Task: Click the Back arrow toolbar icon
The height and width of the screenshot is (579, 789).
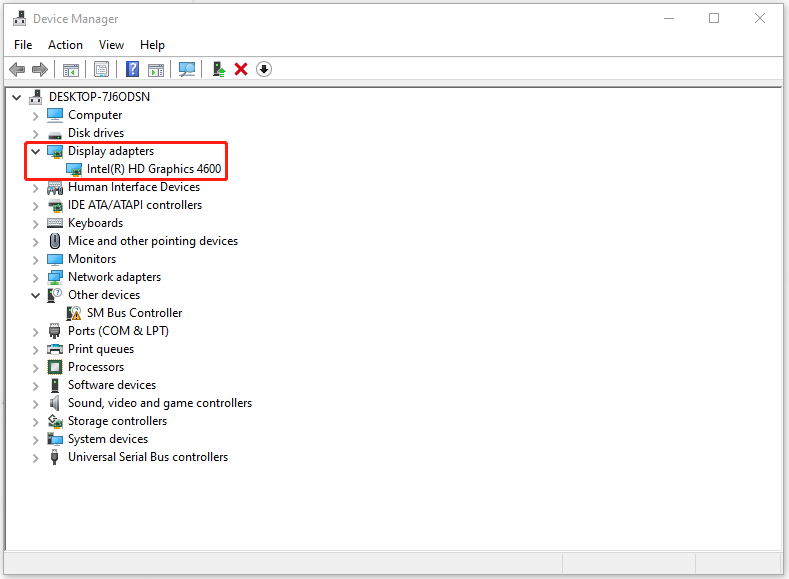Action: coord(17,69)
